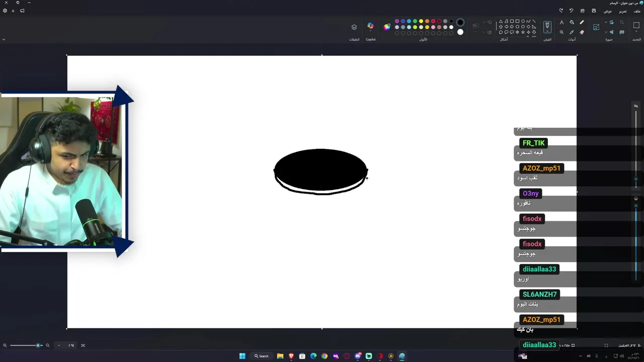Pick the Triangle shape

501,21
